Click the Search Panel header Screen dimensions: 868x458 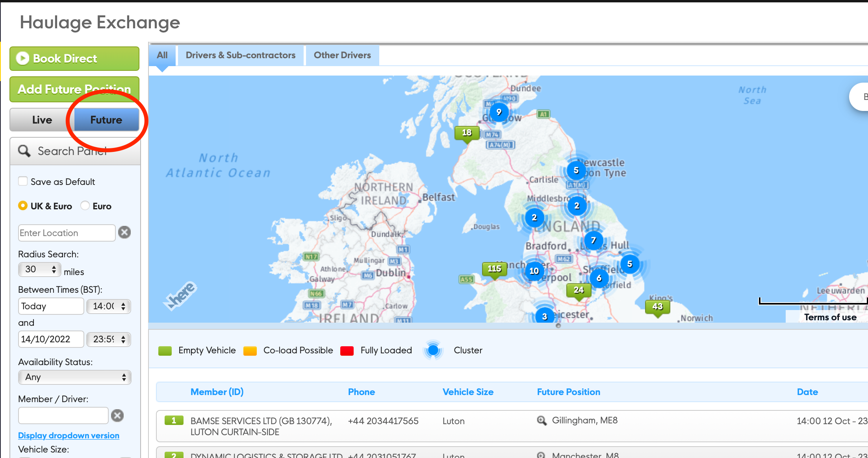(x=75, y=151)
